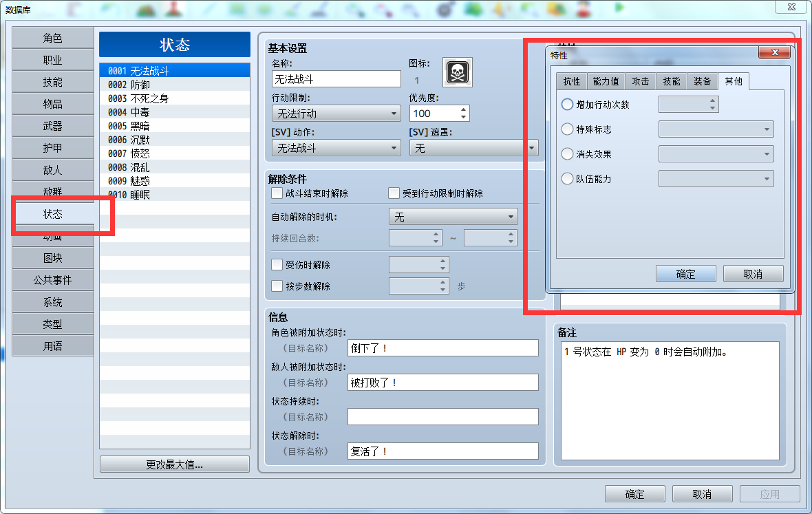Click the 更改最大值... button

[175, 464]
